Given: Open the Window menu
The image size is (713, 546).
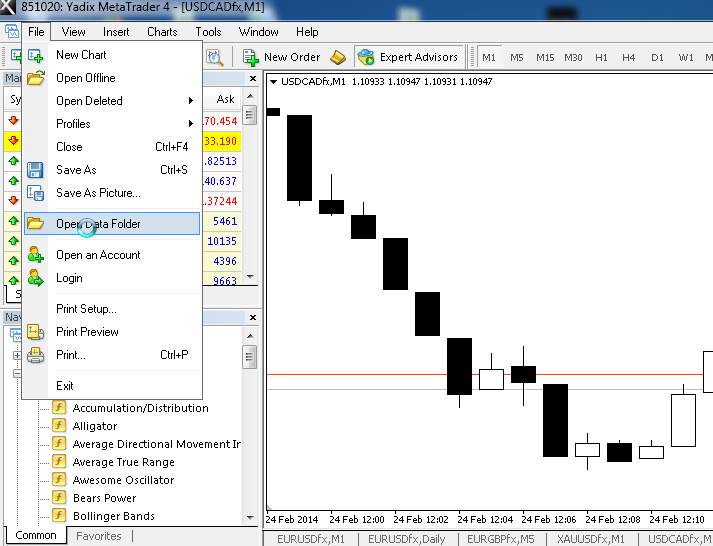Looking at the screenshot, I should tap(258, 32).
